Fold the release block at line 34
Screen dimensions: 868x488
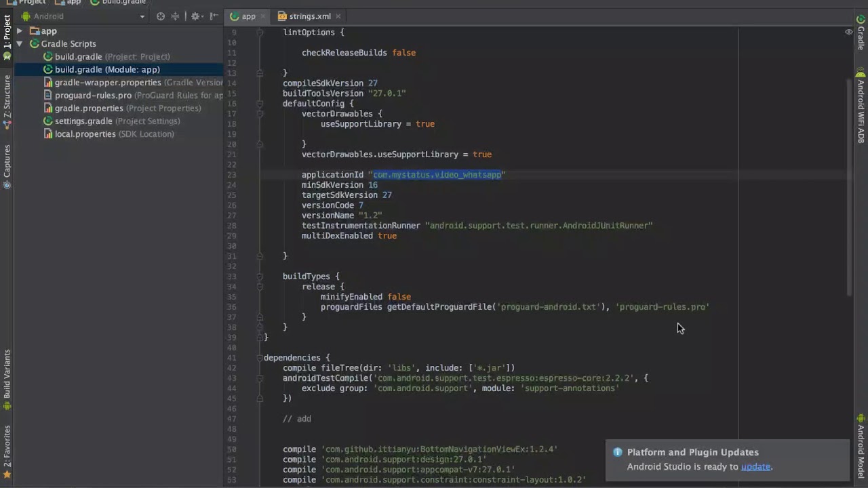point(260,287)
